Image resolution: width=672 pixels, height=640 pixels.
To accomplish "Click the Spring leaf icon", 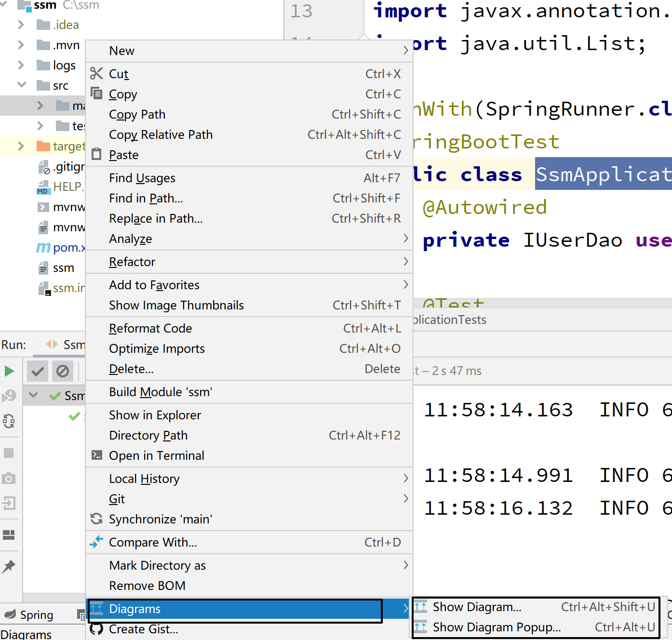I will (10, 614).
